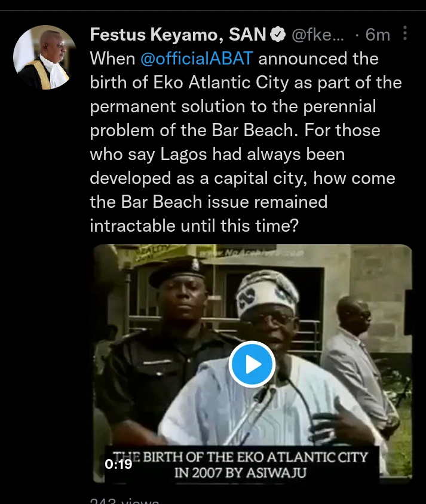
Task: Tap the 0:19 video duration label
Action: [118, 463]
